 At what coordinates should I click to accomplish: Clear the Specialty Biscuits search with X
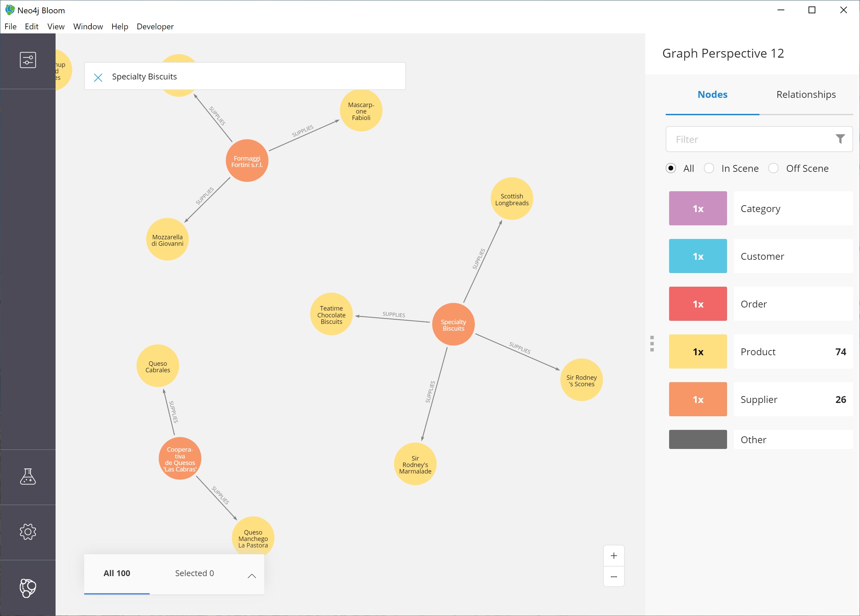(x=98, y=77)
